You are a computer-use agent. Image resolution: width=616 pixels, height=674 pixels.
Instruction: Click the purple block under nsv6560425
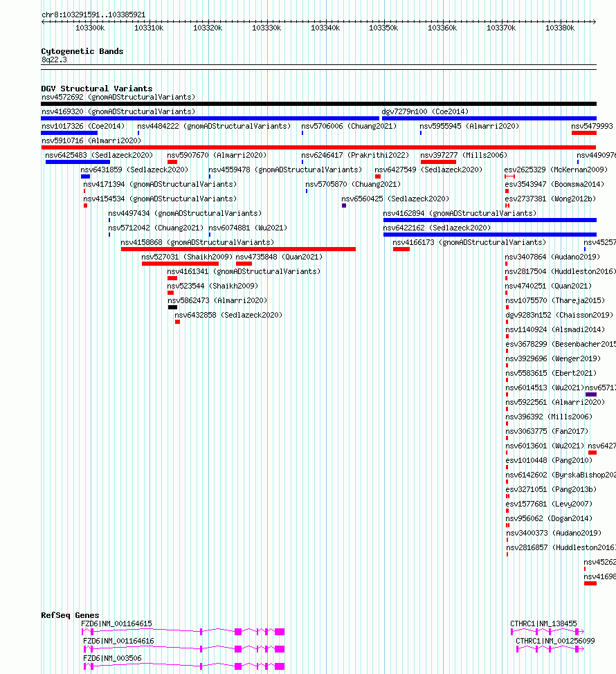[x=344, y=206]
